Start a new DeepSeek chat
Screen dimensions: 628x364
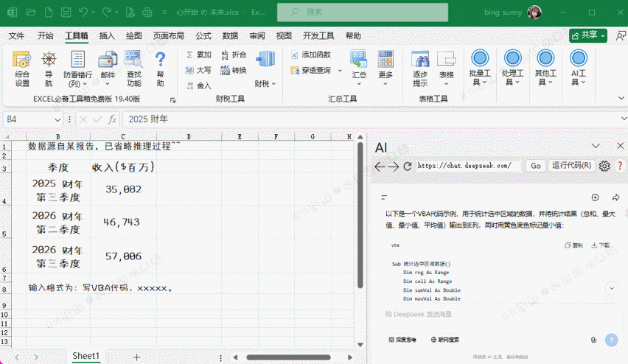click(596, 197)
